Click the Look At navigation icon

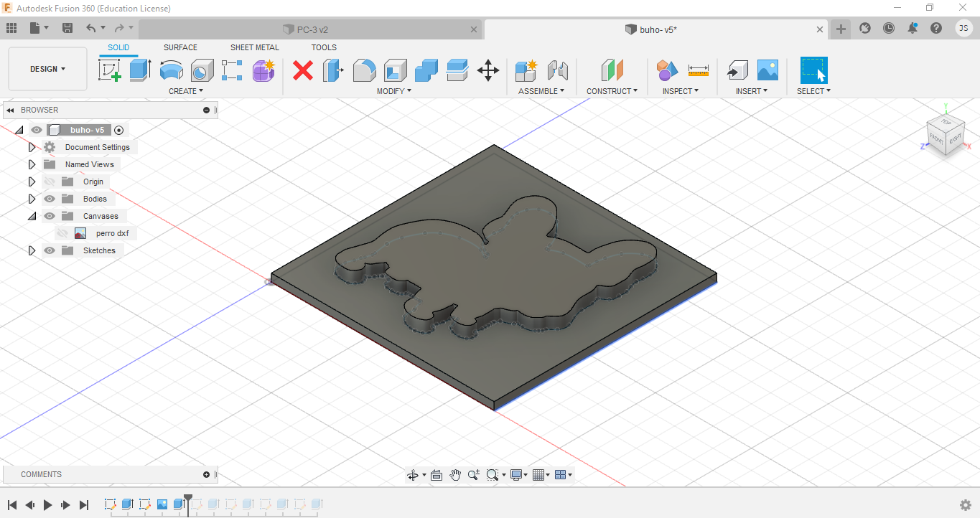[x=437, y=475]
